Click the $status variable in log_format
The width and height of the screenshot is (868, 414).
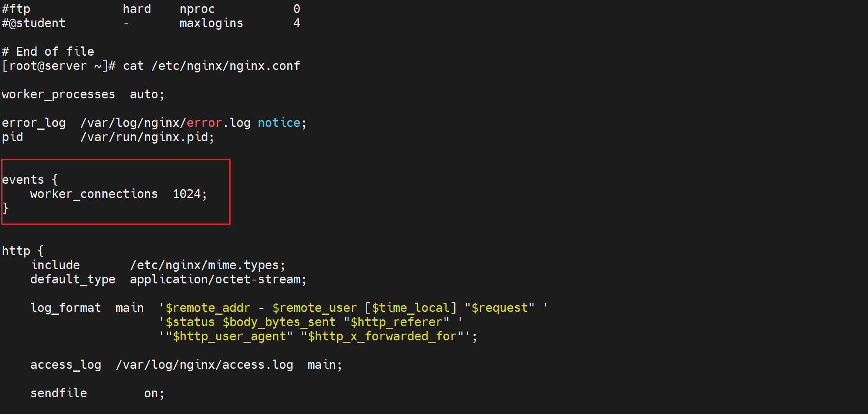pos(190,322)
